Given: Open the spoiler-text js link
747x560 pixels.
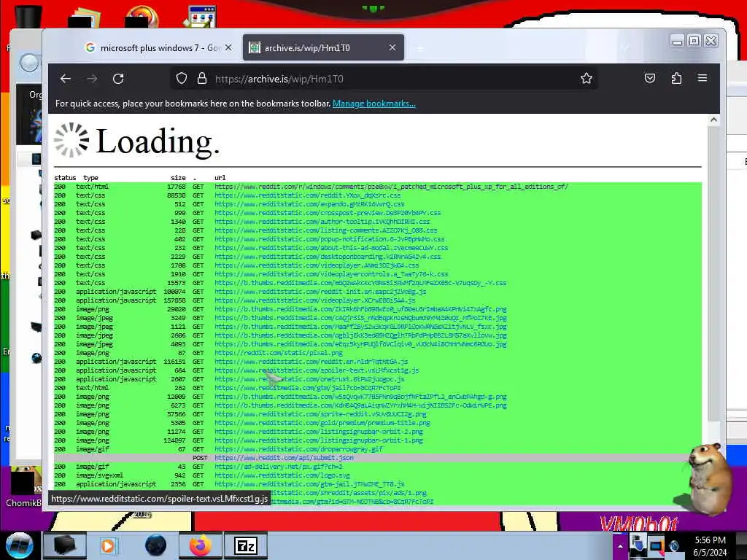Looking at the screenshot, I should click(317, 370).
